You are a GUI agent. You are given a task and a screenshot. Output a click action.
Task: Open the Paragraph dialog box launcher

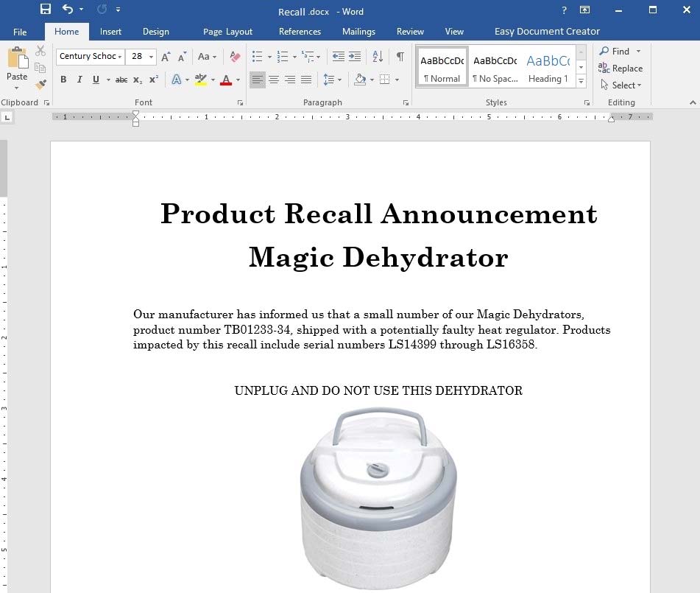point(406,103)
